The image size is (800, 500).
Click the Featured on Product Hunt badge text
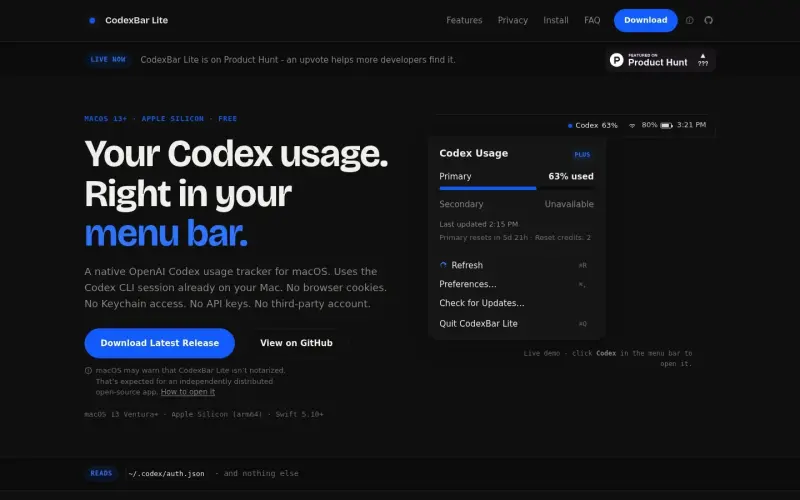pos(658,60)
